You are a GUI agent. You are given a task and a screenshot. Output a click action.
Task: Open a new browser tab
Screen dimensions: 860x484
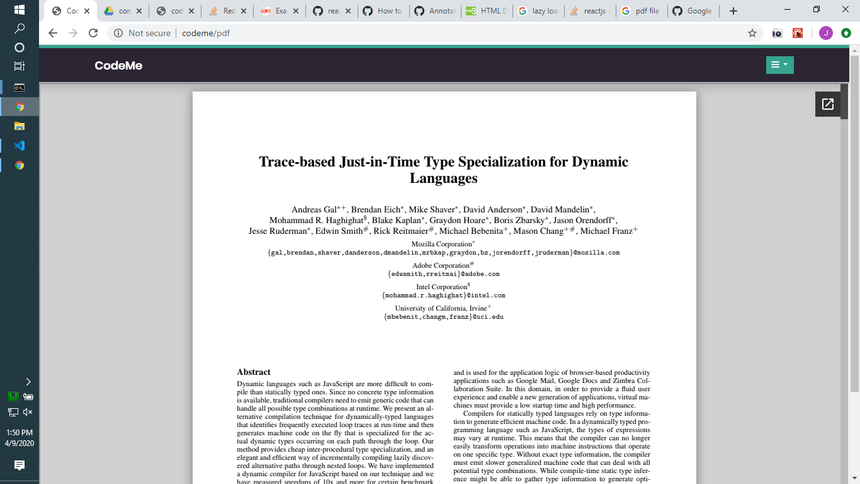[733, 11]
